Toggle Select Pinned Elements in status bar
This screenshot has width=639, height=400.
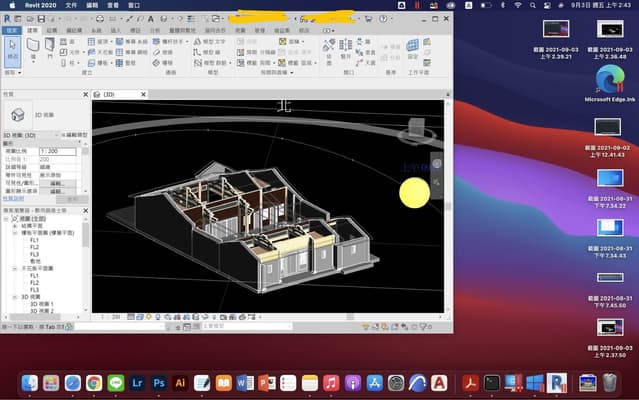tap(385, 326)
